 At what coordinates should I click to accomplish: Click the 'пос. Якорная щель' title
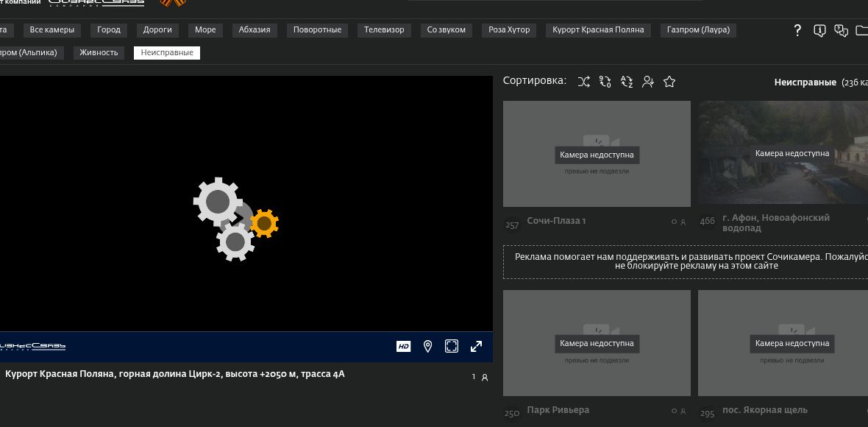tap(765, 410)
